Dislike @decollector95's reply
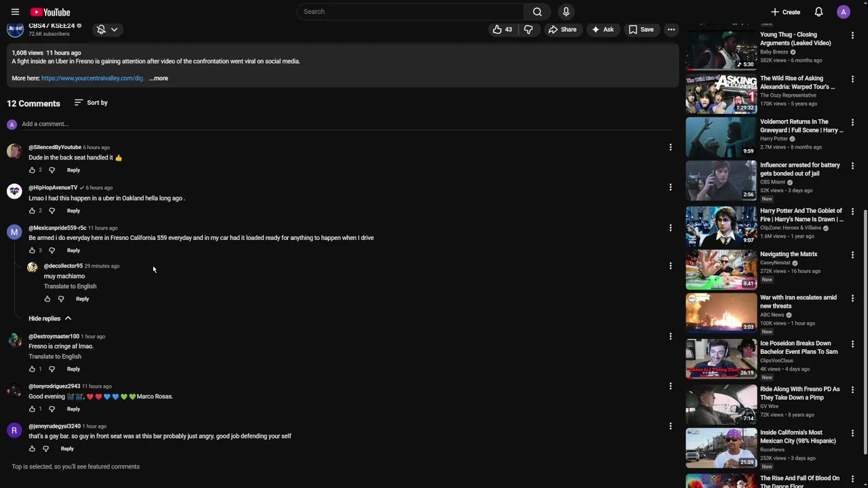 (61, 299)
